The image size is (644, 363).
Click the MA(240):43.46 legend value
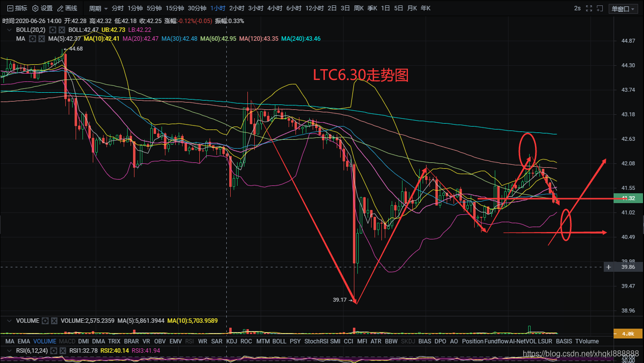301,39
